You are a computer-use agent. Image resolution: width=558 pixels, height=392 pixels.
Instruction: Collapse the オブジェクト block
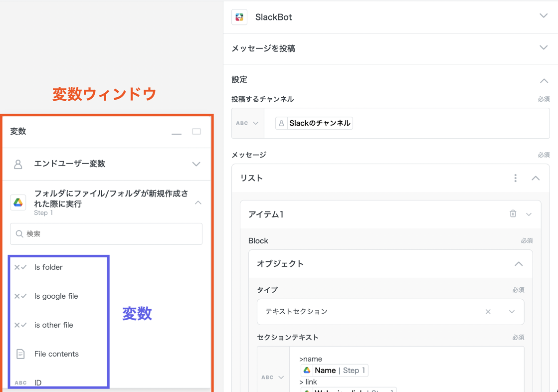click(519, 264)
